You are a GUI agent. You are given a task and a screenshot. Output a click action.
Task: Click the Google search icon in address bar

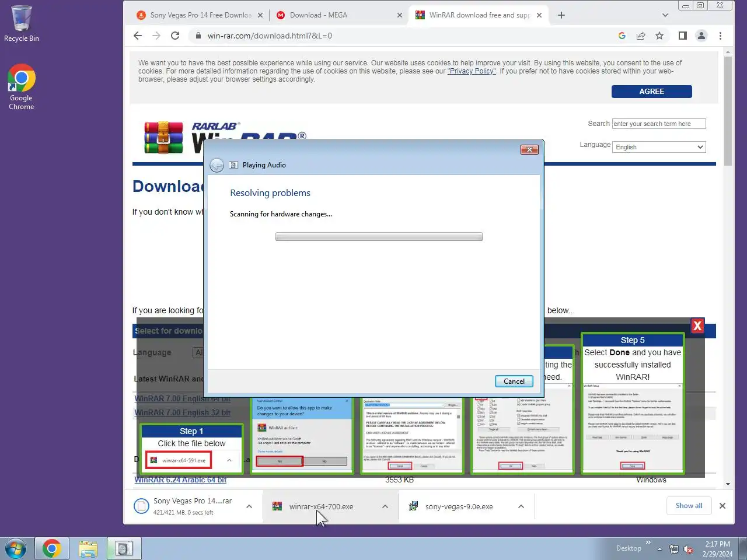click(x=622, y=36)
